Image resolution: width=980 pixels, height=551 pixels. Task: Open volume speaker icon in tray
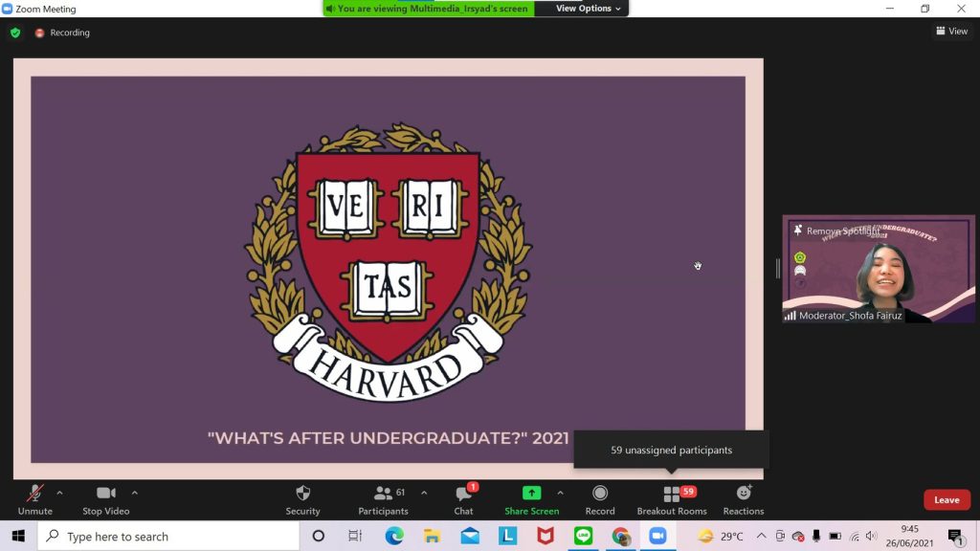(871, 536)
